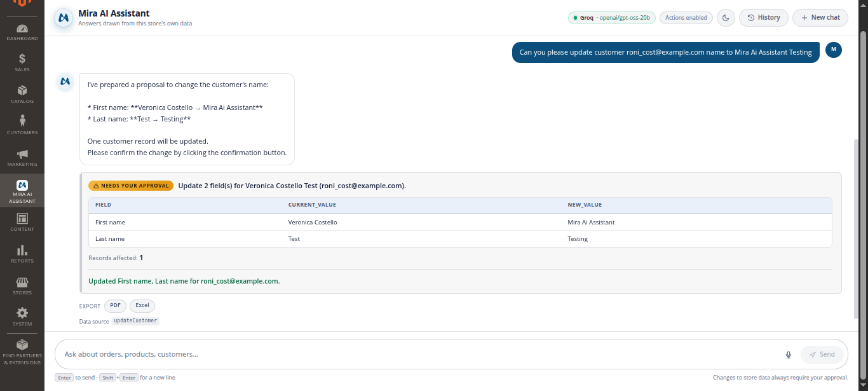Open the Dashboard sidebar icon

coord(22,32)
